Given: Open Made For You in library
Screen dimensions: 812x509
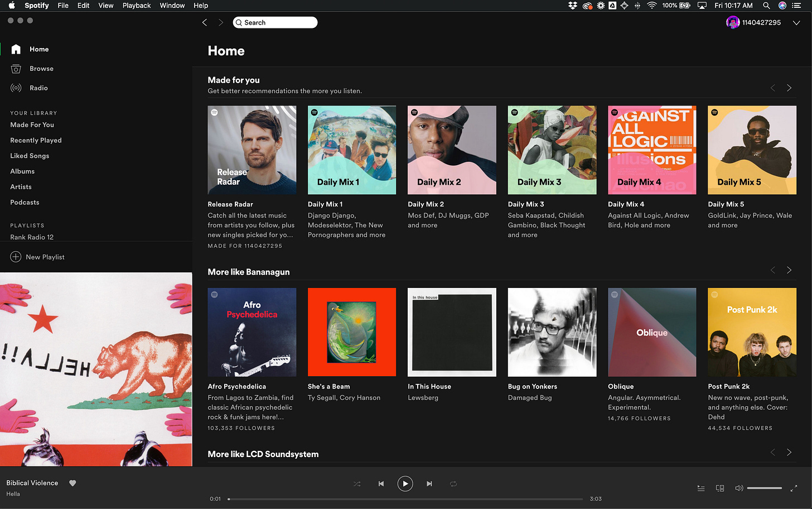Looking at the screenshot, I should pos(32,125).
